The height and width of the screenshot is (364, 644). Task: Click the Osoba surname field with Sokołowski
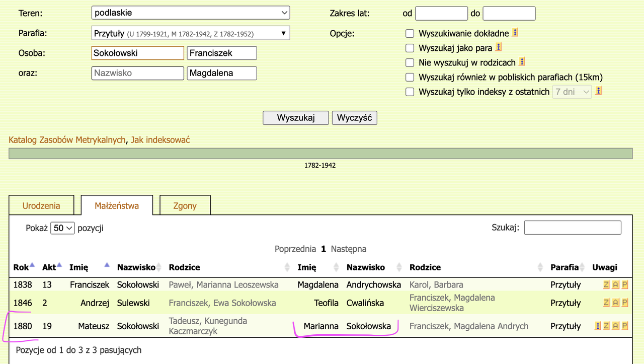coord(138,53)
